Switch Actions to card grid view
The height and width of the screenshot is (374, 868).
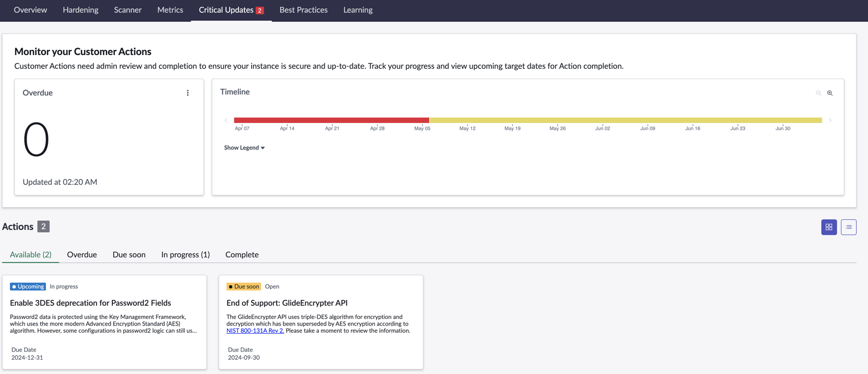(829, 227)
